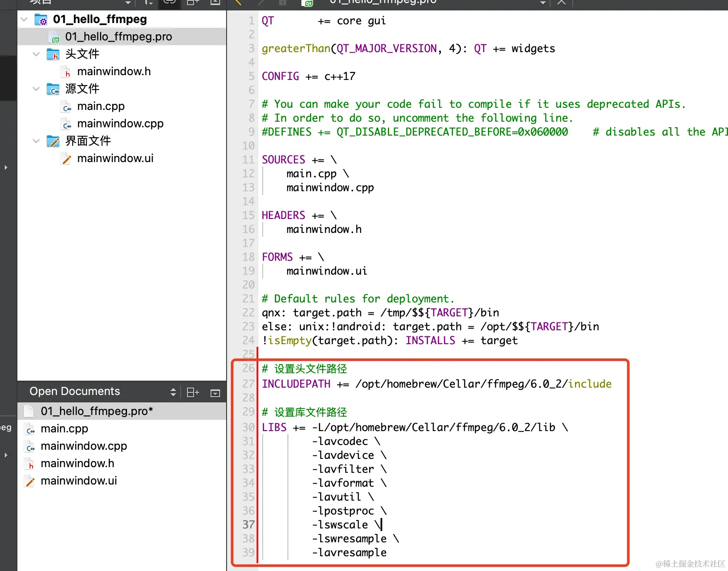This screenshot has height=571, width=728.
Task: Click the '# Default rules for deployment.' comment
Action: (358, 299)
